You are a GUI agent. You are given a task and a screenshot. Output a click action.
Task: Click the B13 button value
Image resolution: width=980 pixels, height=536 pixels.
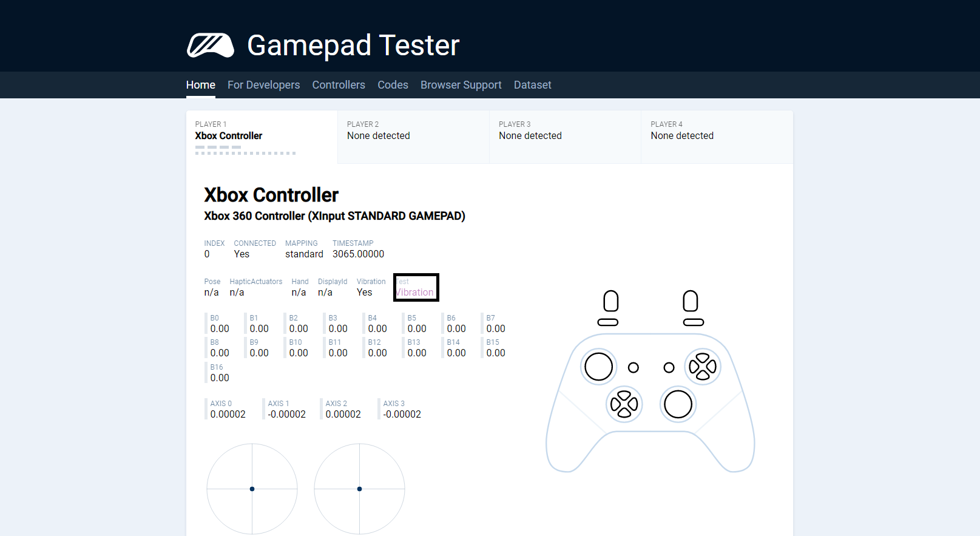[417, 353]
